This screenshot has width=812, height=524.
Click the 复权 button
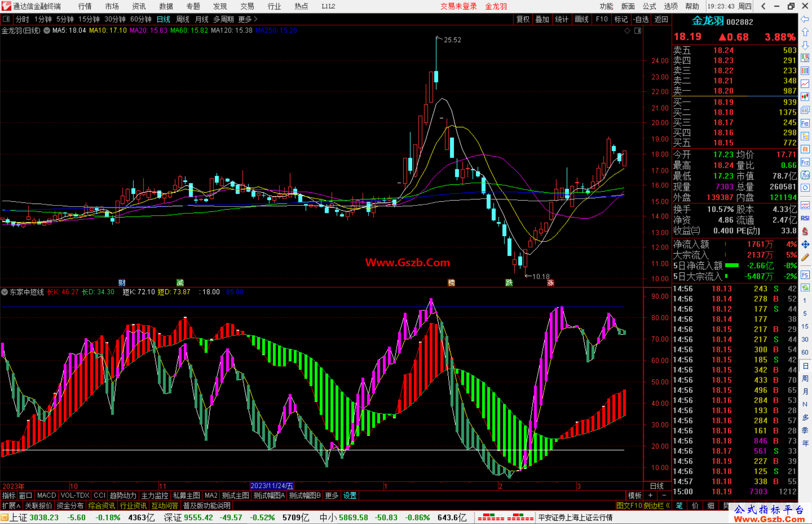(523, 19)
